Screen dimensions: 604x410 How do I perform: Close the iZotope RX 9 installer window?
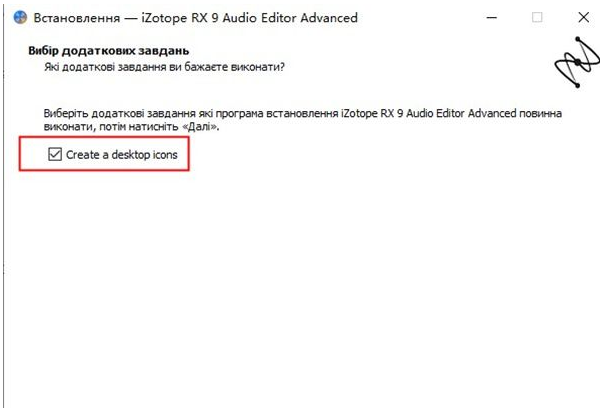click(584, 17)
